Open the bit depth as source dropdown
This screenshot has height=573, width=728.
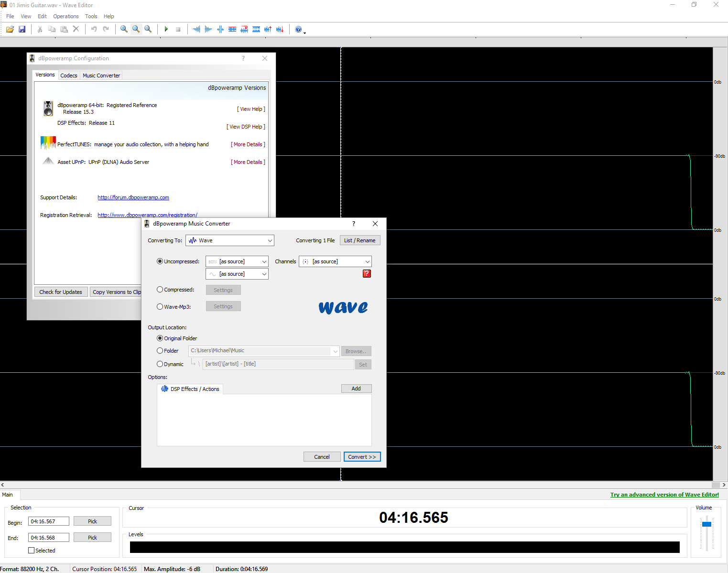point(237,261)
